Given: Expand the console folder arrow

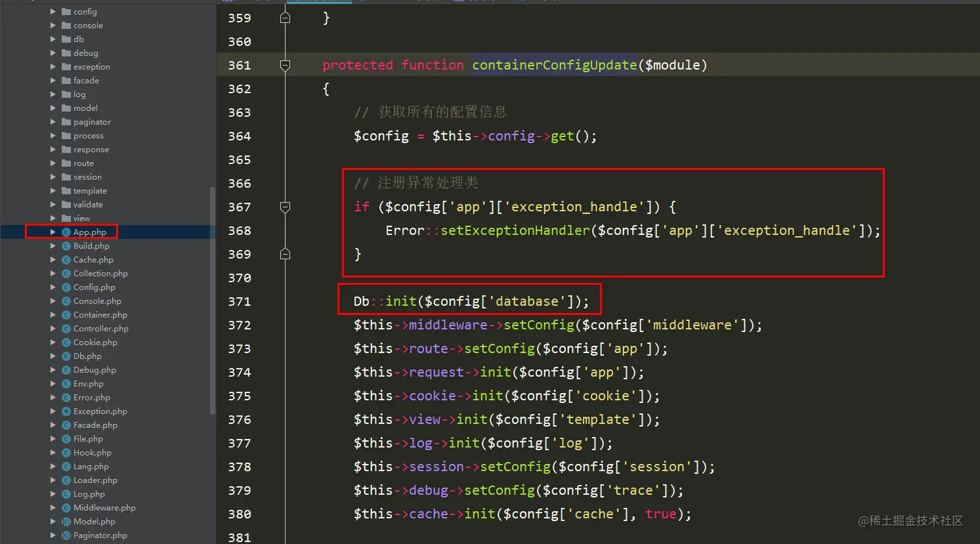Looking at the screenshot, I should pyautogui.click(x=53, y=26).
